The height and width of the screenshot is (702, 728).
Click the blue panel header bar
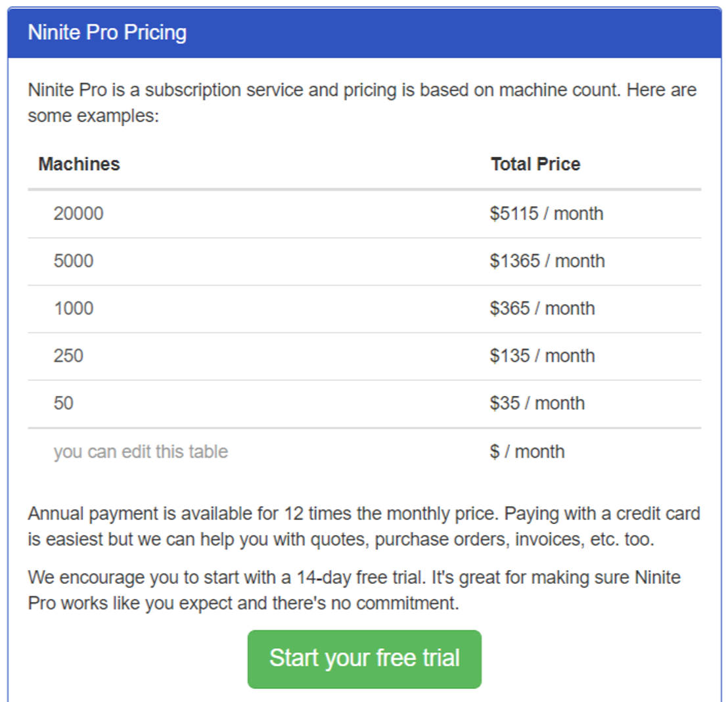click(x=460, y=33)
